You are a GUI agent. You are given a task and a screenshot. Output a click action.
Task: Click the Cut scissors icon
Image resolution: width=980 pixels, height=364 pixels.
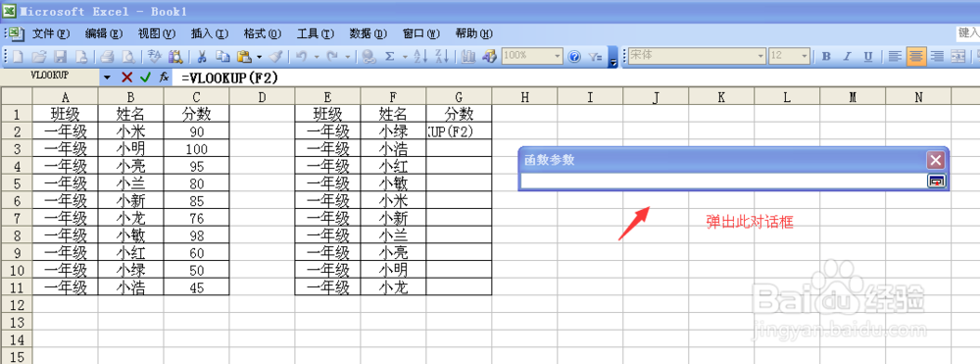(202, 56)
